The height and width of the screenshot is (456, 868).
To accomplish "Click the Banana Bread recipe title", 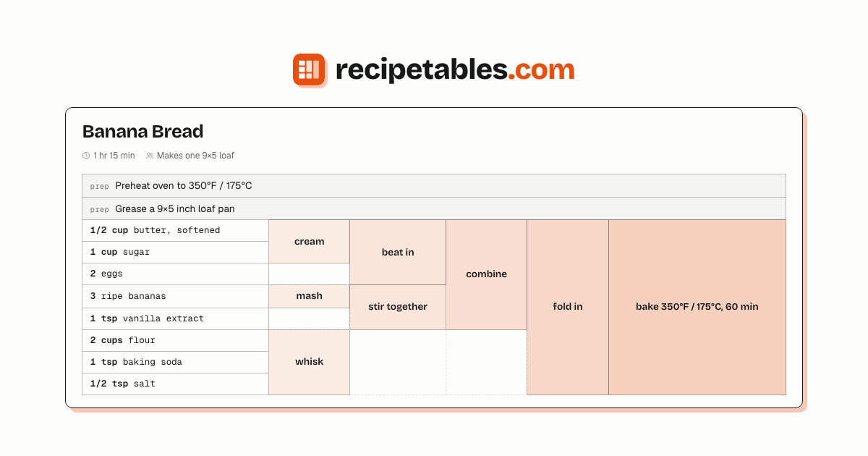I will 142,132.
